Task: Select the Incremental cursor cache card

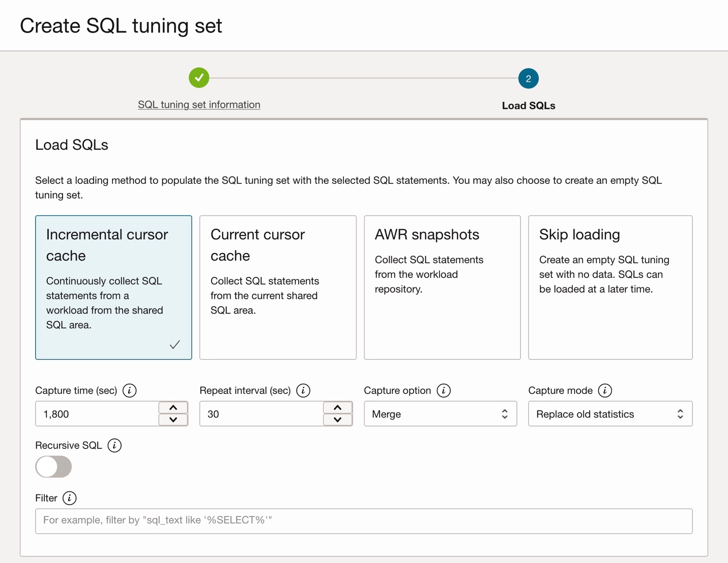Action: pos(113,287)
